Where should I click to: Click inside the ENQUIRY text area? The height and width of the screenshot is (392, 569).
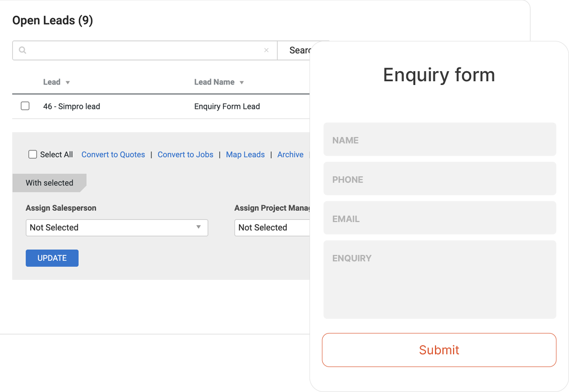pyautogui.click(x=440, y=280)
